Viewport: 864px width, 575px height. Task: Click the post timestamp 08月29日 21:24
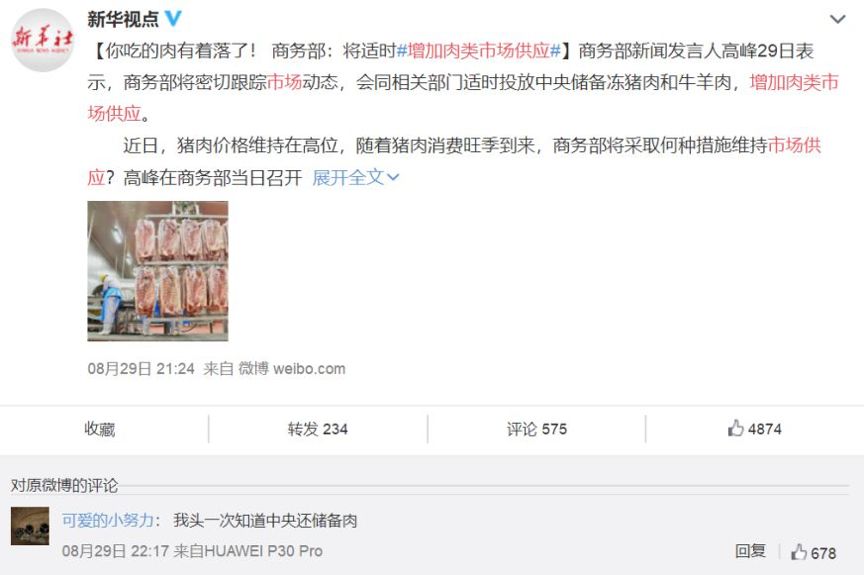pyautogui.click(x=141, y=368)
